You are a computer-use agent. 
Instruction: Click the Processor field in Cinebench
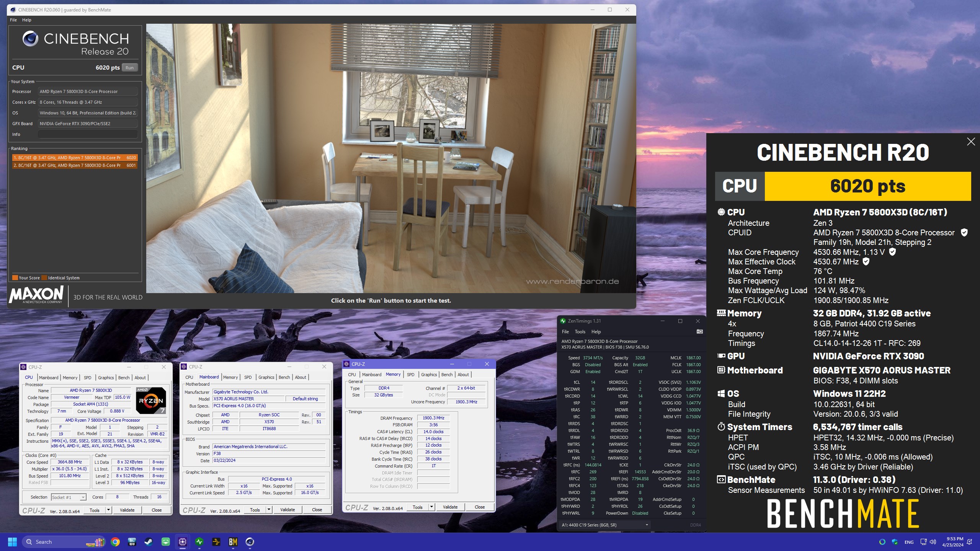88,91
